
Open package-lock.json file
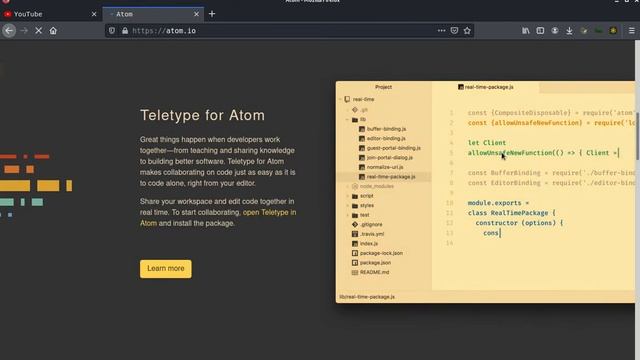(x=377, y=253)
